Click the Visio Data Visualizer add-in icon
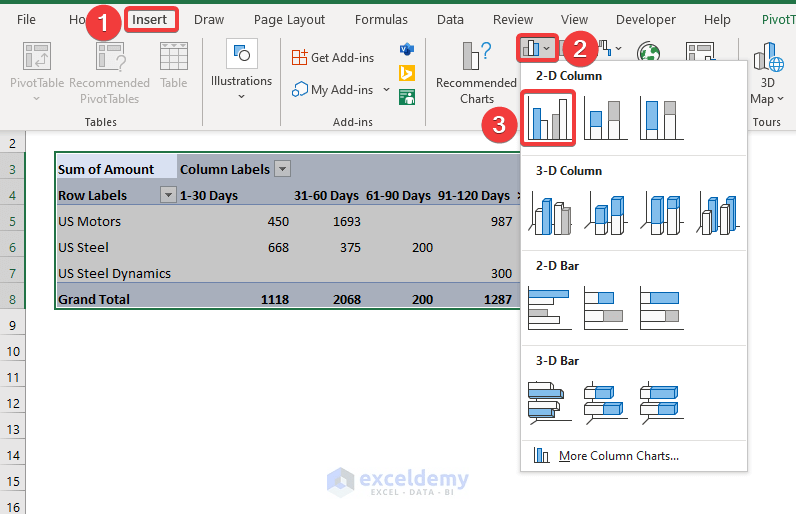 (x=407, y=50)
